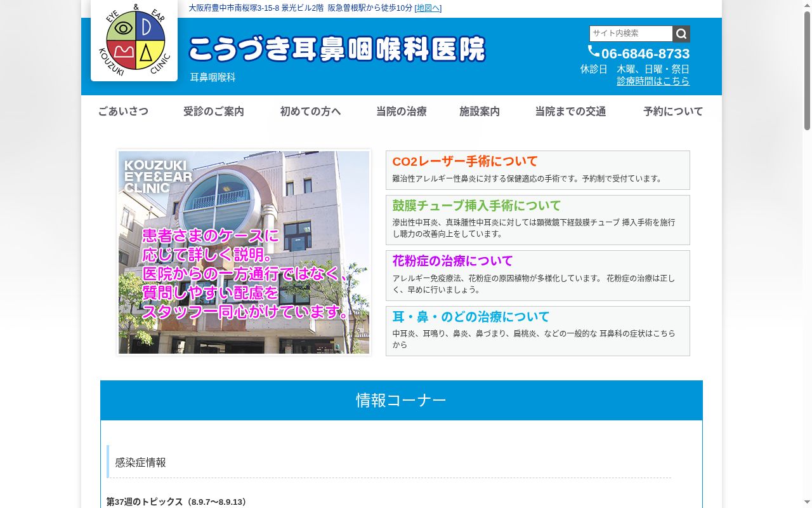Open the 地図へ map link
The height and width of the screenshot is (508, 812).
tap(428, 8)
